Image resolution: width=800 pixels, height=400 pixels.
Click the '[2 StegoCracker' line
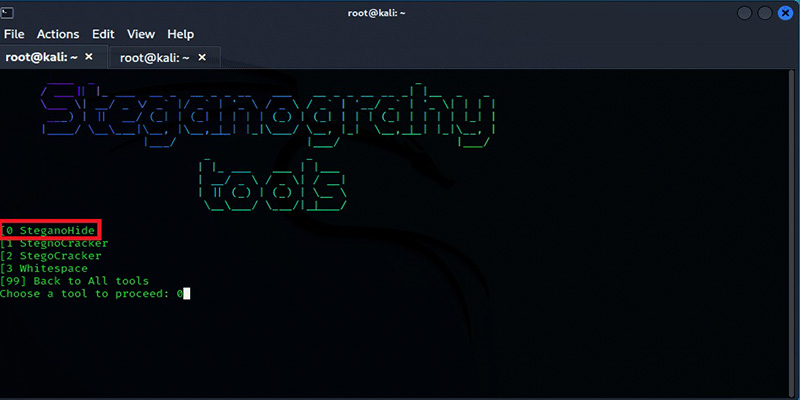coord(51,256)
